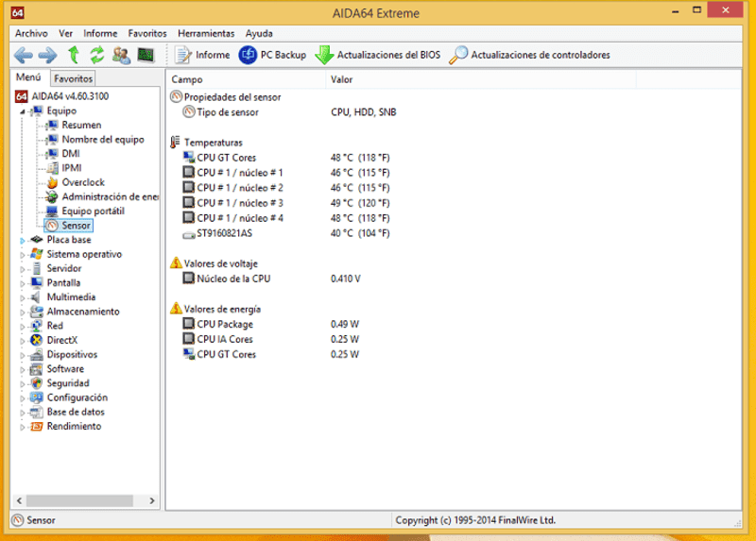Click the green up-level arrow icon
The width and height of the screenshot is (756, 541).
pyautogui.click(x=74, y=55)
